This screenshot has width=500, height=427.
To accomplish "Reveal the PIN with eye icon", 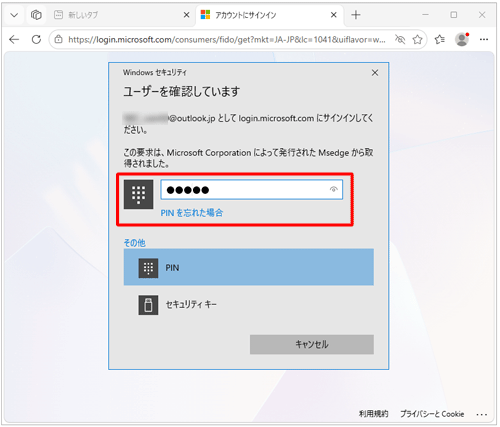I will pos(334,189).
